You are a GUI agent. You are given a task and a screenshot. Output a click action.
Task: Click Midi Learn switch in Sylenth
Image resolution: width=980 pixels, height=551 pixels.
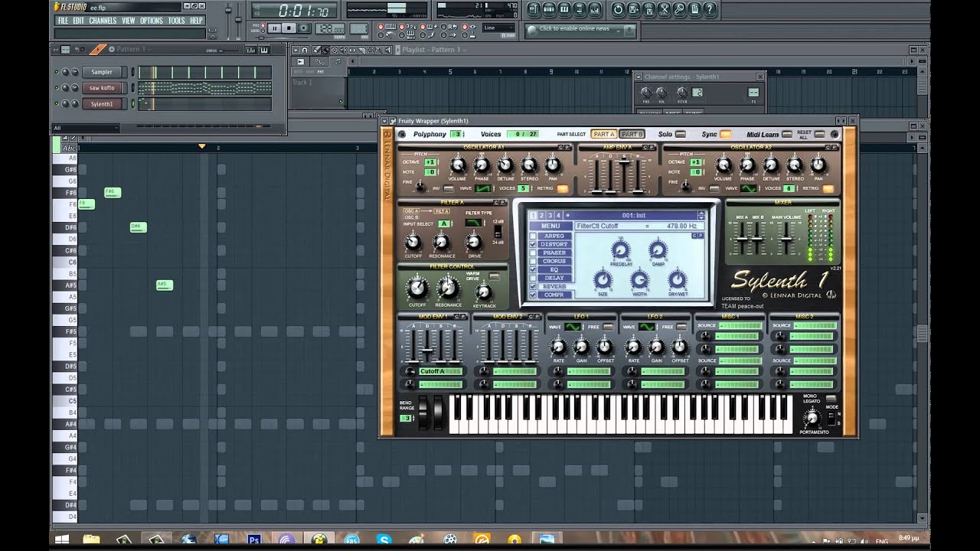787,134
